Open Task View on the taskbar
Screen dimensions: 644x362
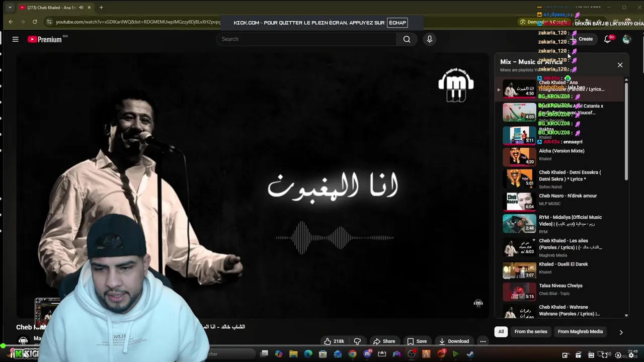(264, 354)
